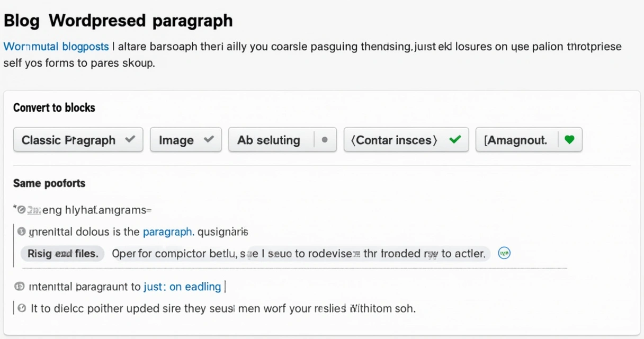This screenshot has height=339, width=644.
Task: Click the Risig end files pill badge
Action: click(x=62, y=253)
